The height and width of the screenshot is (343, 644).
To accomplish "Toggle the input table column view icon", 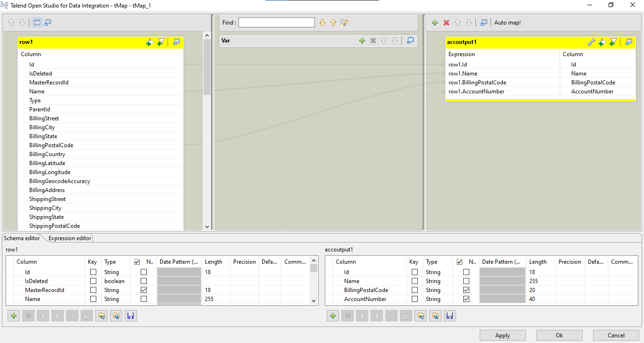I will point(37,23).
